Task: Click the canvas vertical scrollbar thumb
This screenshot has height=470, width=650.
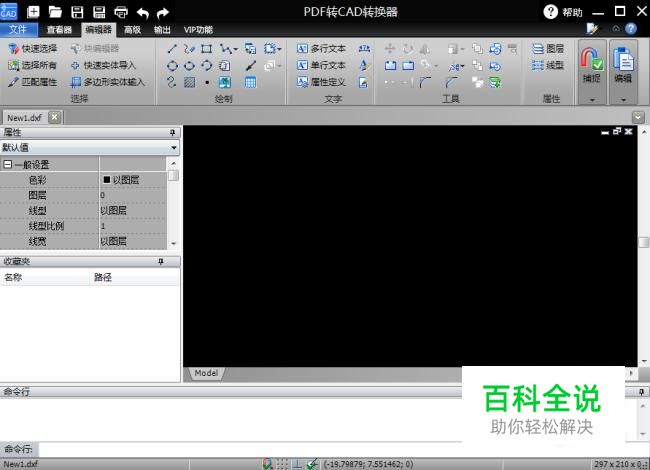Action: pos(643,242)
